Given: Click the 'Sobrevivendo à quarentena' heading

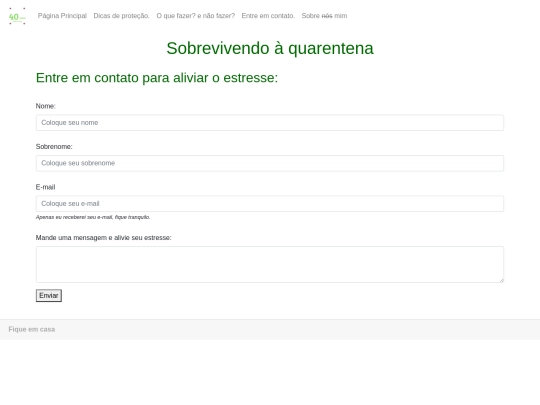Looking at the screenshot, I should (270, 48).
